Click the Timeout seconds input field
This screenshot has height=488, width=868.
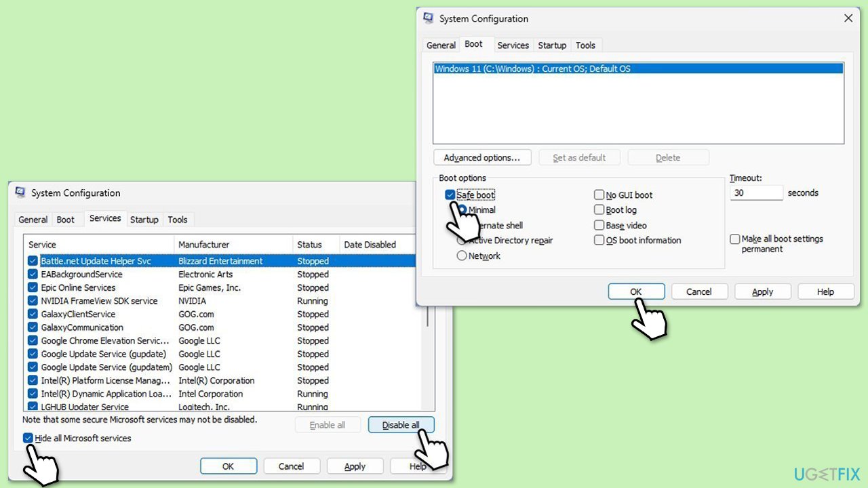tap(756, 193)
